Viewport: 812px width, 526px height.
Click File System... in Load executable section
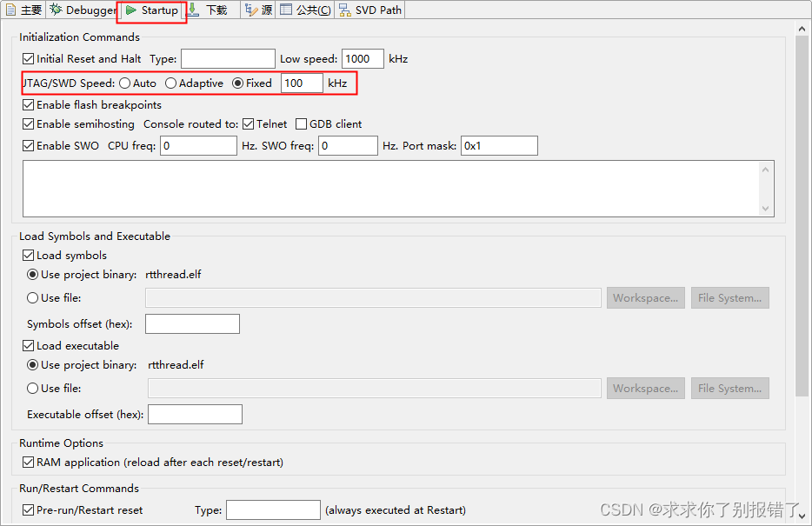pyautogui.click(x=729, y=388)
